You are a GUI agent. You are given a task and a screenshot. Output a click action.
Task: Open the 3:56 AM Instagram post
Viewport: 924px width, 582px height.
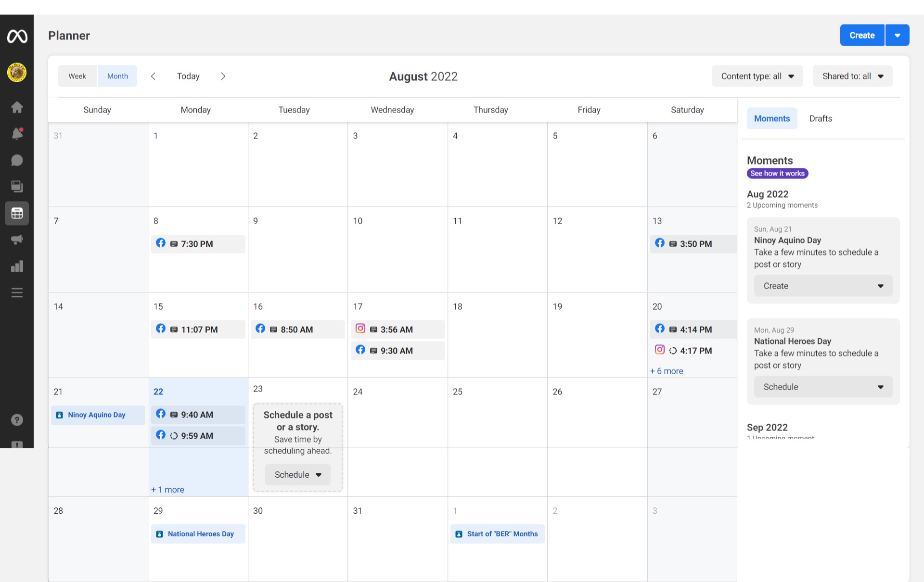click(x=397, y=329)
